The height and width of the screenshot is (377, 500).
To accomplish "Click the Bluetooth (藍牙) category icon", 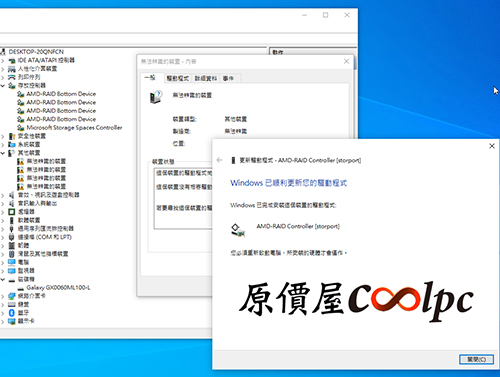I will tap(12, 313).
